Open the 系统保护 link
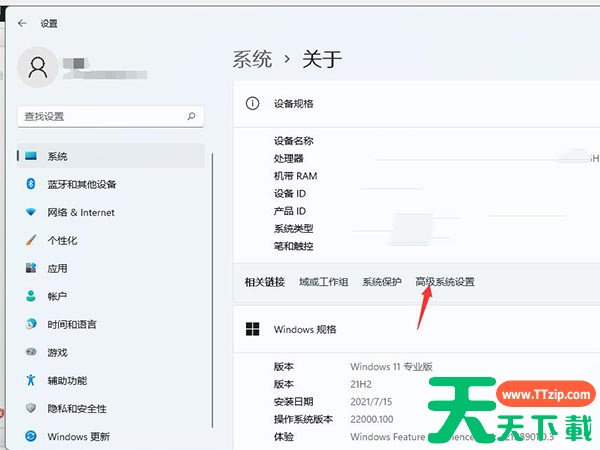600x450 pixels. [x=382, y=282]
